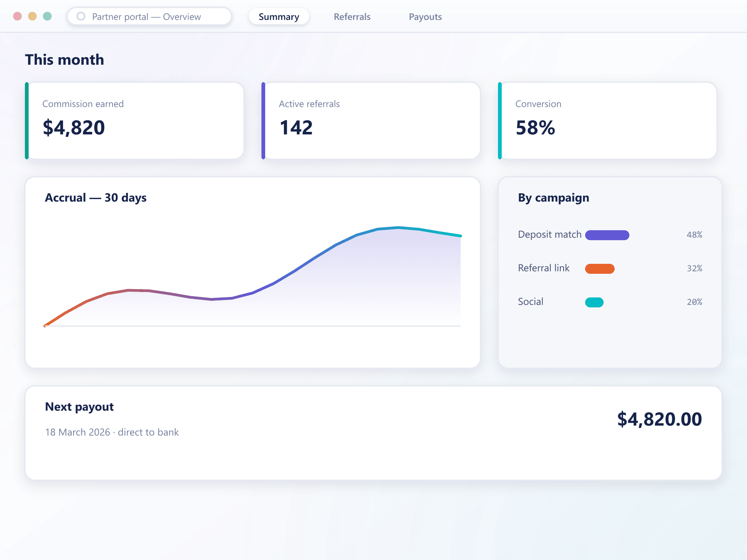Click the teal Social bar
Image resolution: width=747 pixels, height=560 pixels.
(x=594, y=302)
